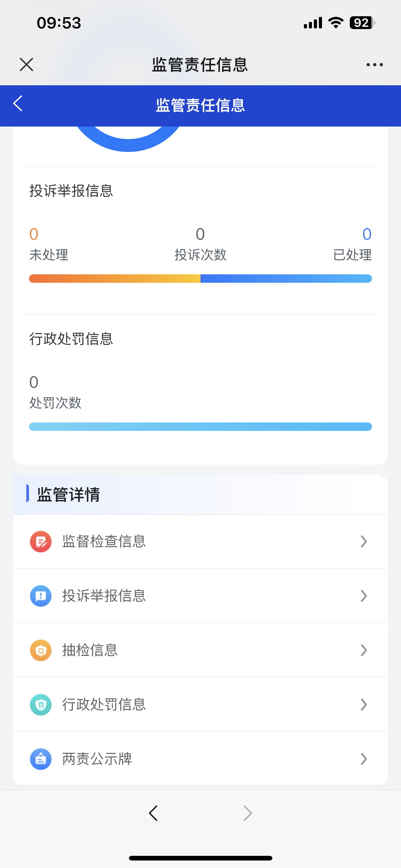Tap the teal 行政处罚信息 shield icon

pyautogui.click(x=41, y=705)
